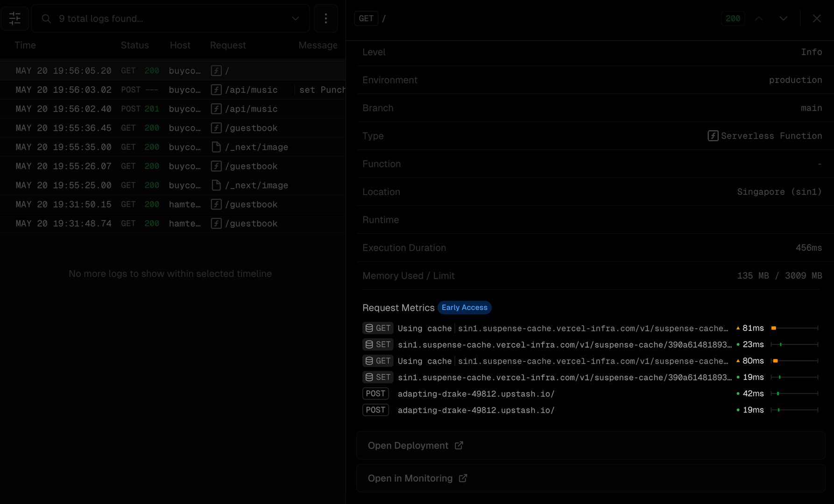Close the log details panel
Screen dimensions: 834x504
point(816,18)
